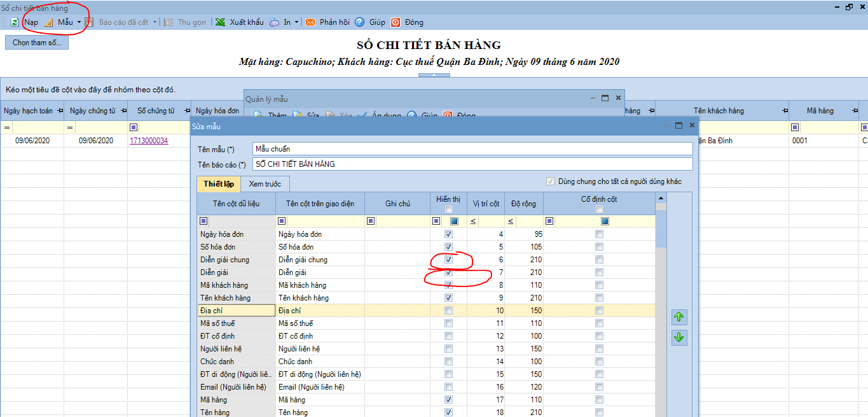Click the Xuất khẩu Excel icon
The image size is (868, 417).
coord(220,22)
